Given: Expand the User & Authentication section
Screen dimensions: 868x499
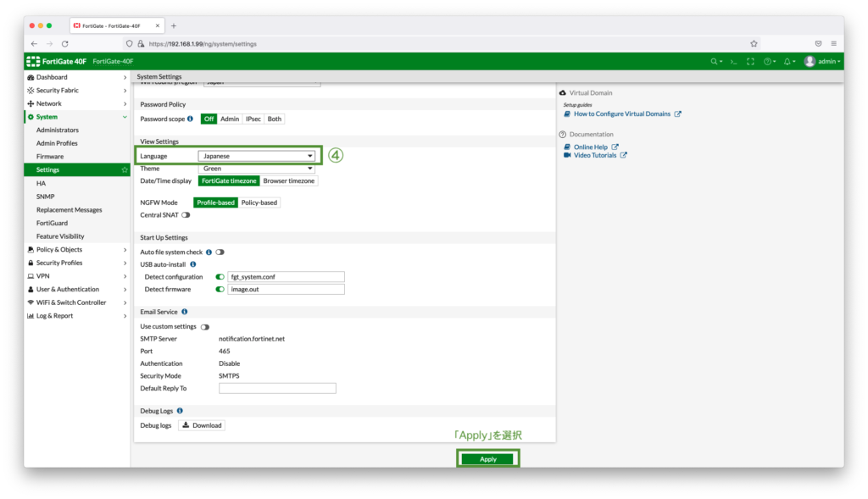Looking at the screenshot, I should pos(77,290).
